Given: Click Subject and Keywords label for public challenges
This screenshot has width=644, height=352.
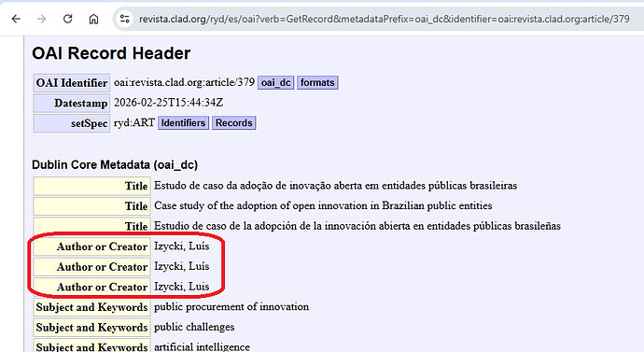Looking at the screenshot, I should (92, 327).
